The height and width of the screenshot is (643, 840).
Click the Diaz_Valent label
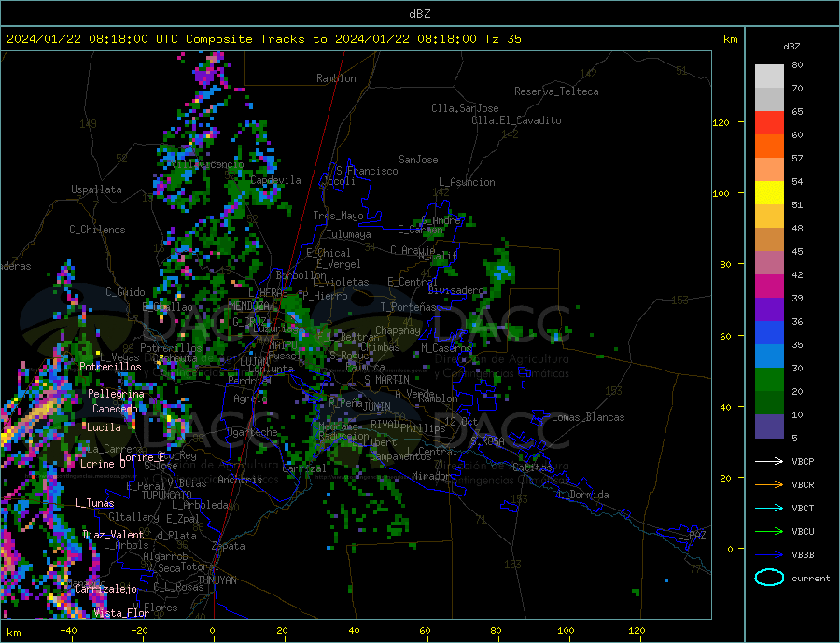(114, 535)
